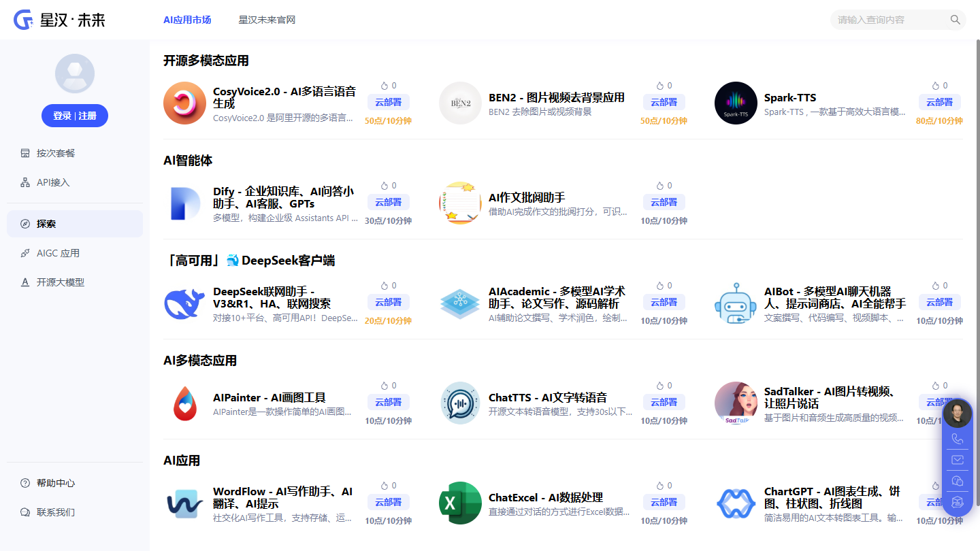Switch to the AI应用市场 tab
Image resolution: width=980 pixels, height=551 pixels.
pyautogui.click(x=187, y=20)
